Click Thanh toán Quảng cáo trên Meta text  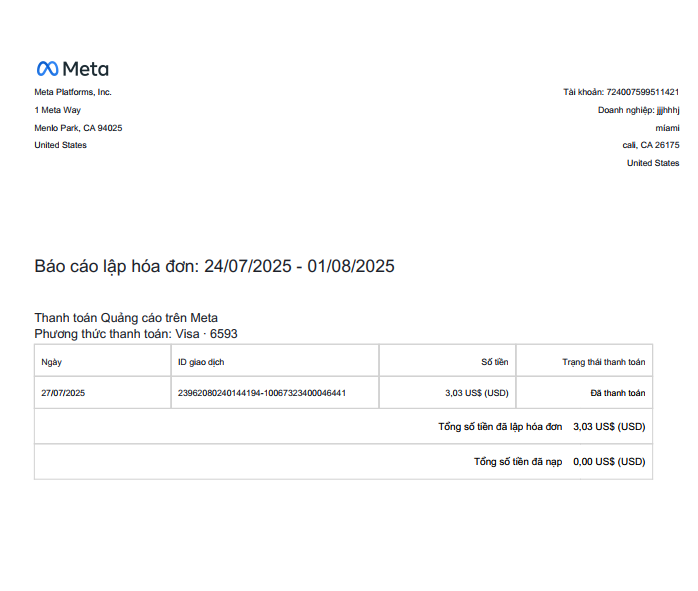pos(126,318)
